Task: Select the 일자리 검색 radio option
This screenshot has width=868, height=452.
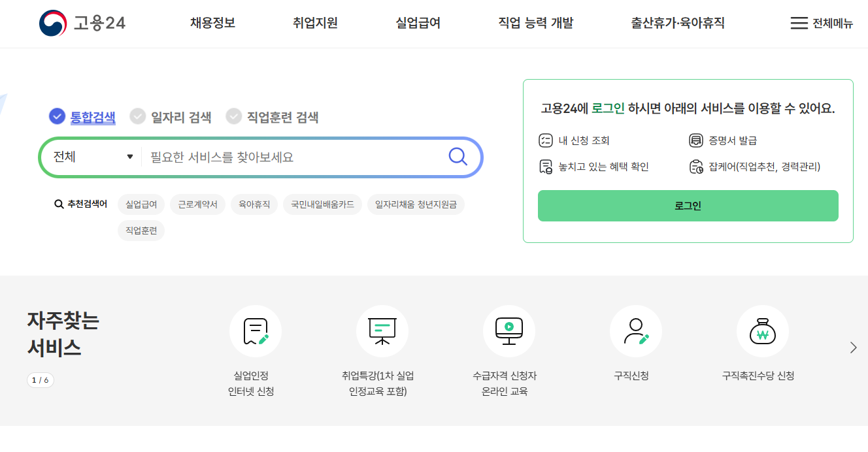Action: 138,116
